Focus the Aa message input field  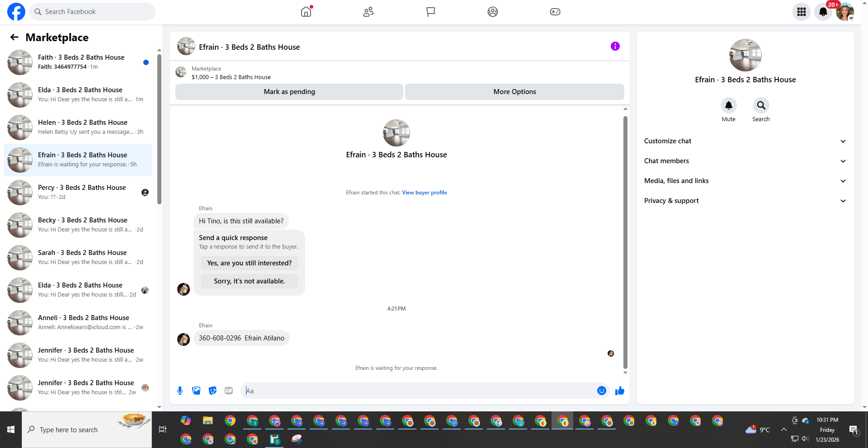tap(418, 391)
